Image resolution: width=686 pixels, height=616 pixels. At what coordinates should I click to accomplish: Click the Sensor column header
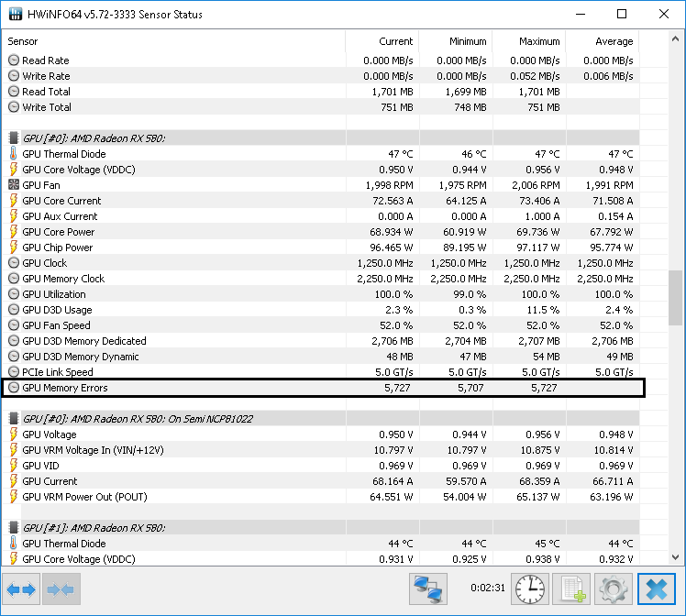[x=174, y=41]
